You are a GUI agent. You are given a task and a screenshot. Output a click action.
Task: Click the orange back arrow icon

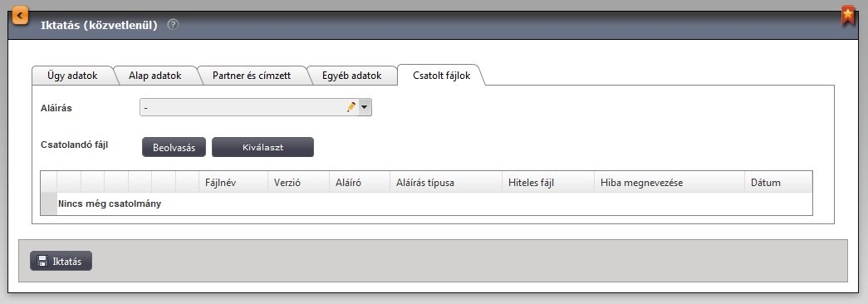coord(21,15)
